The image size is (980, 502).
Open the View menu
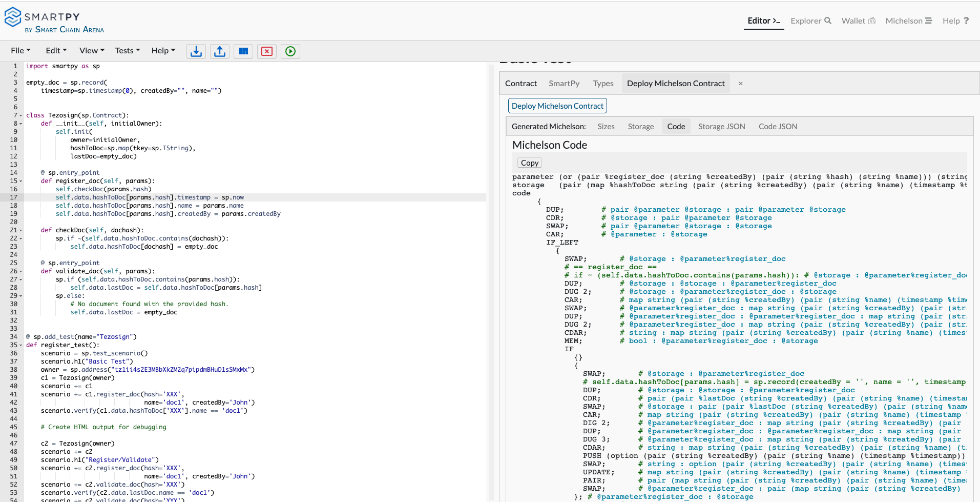(x=92, y=51)
